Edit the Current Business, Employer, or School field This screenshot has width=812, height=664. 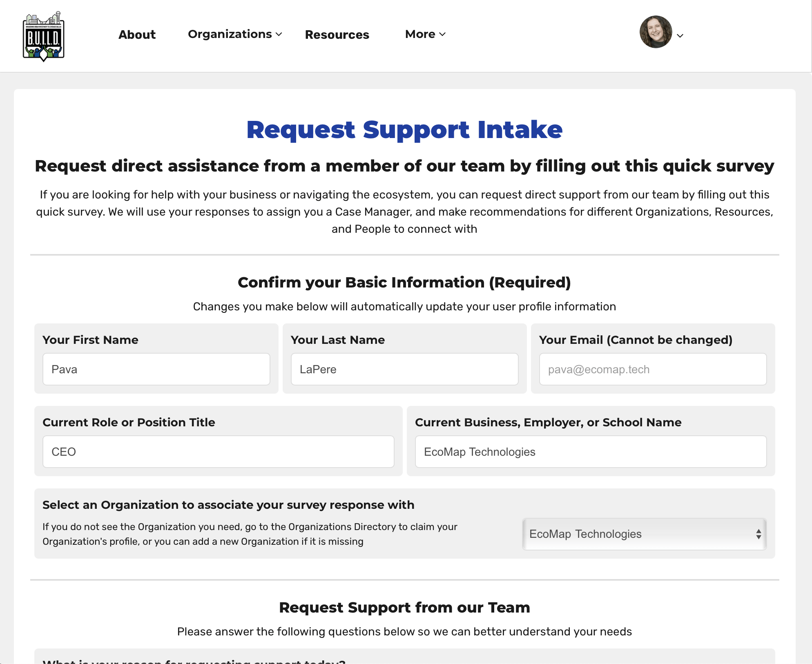591,452
